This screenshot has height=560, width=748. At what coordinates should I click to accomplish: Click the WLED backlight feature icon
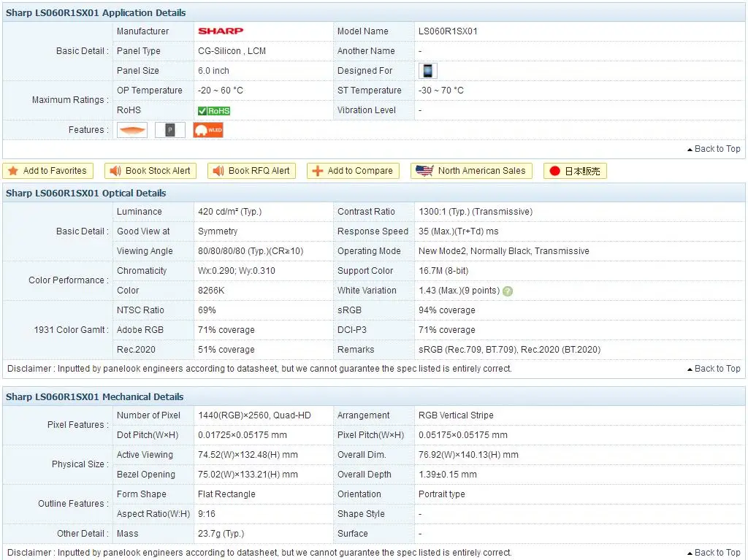pyautogui.click(x=208, y=130)
